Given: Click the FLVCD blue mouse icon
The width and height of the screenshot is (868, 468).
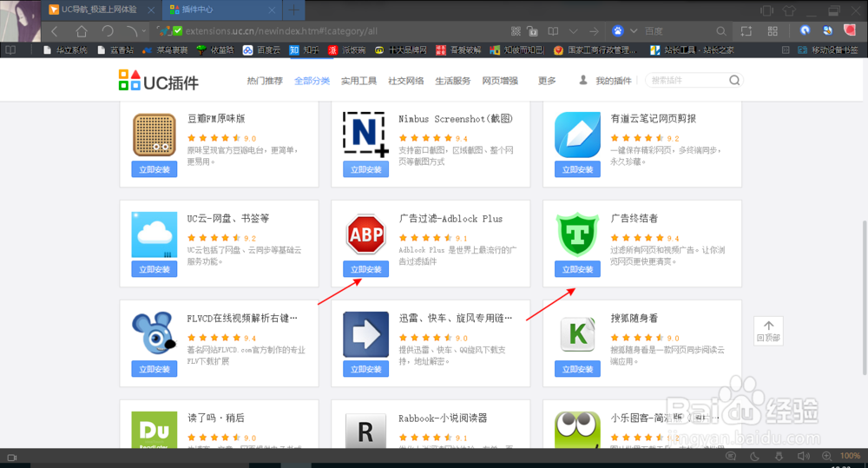Looking at the screenshot, I should [x=154, y=333].
